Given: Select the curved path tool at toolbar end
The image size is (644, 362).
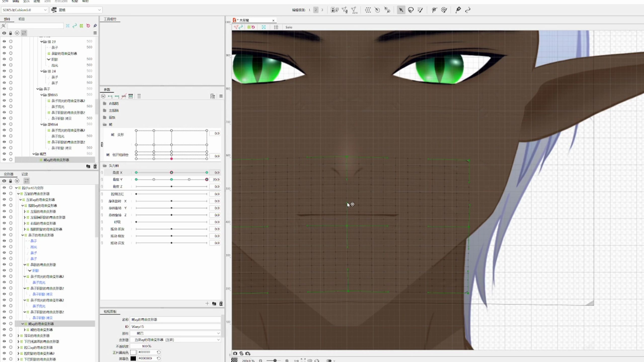Looking at the screenshot, I should point(468,10).
